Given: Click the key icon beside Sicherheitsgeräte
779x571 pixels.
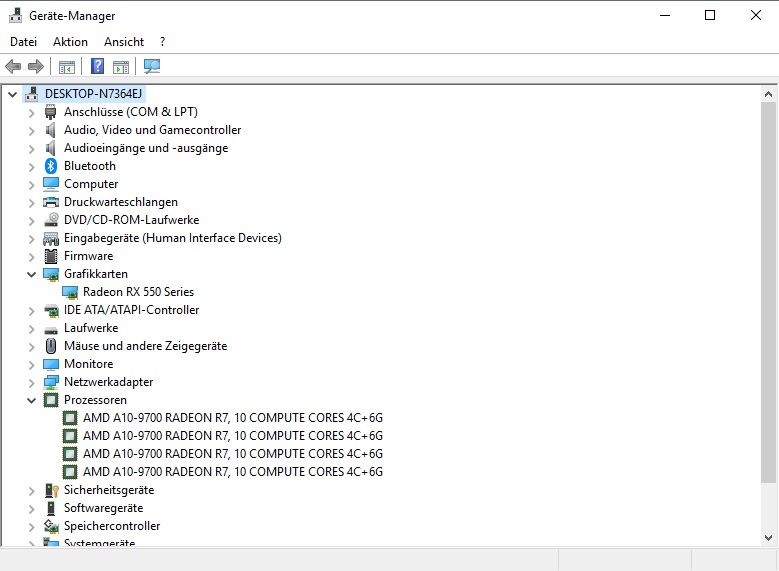Looking at the screenshot, I should pos(52,490).
